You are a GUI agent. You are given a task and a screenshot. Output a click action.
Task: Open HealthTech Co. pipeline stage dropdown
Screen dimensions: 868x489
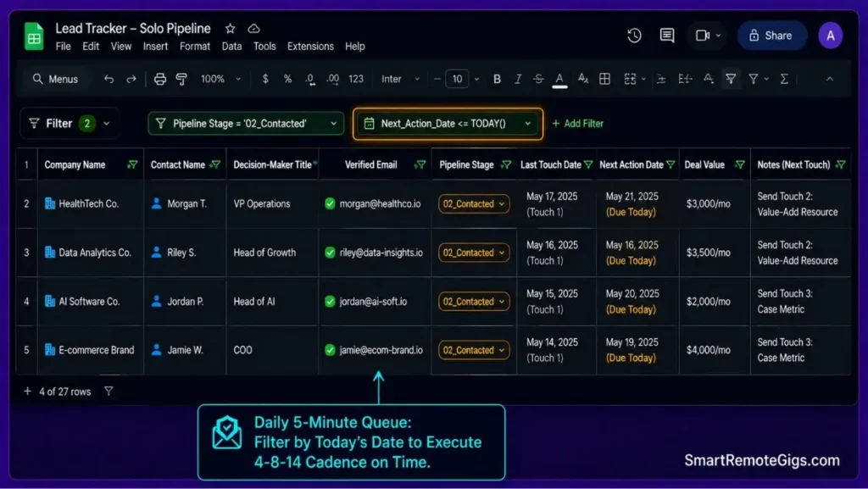[x=474, y=203]
